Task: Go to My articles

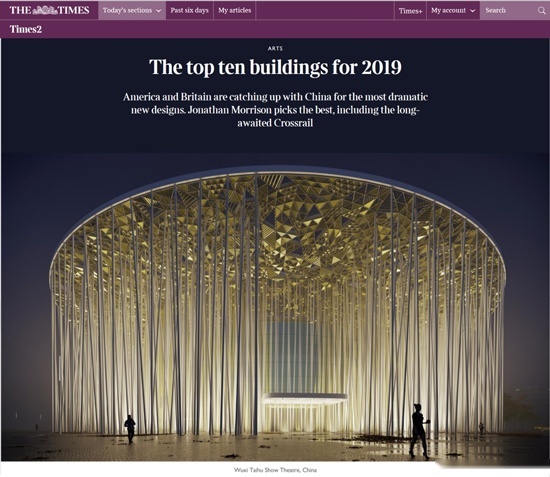Action: tap(235, 11)
